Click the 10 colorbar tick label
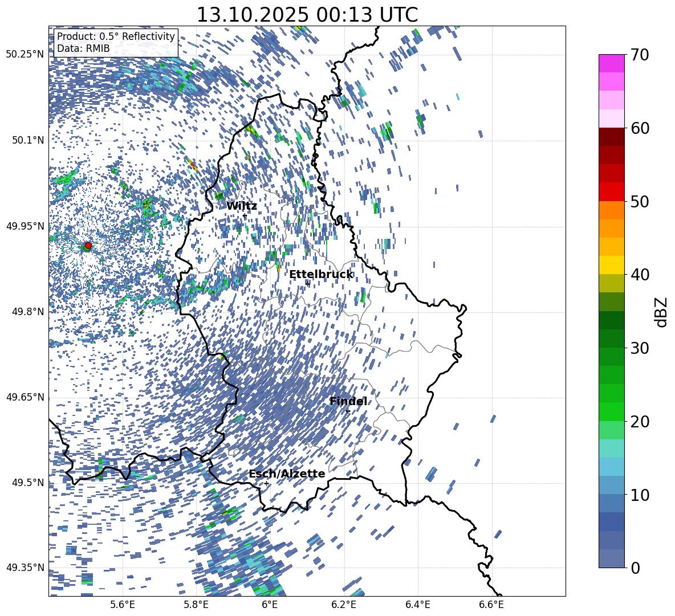 [x=640, y=495]
